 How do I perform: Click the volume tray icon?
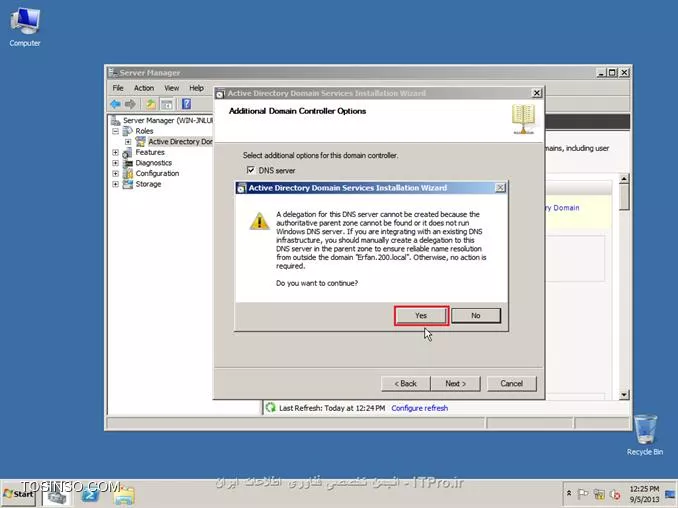pos(615,494)
